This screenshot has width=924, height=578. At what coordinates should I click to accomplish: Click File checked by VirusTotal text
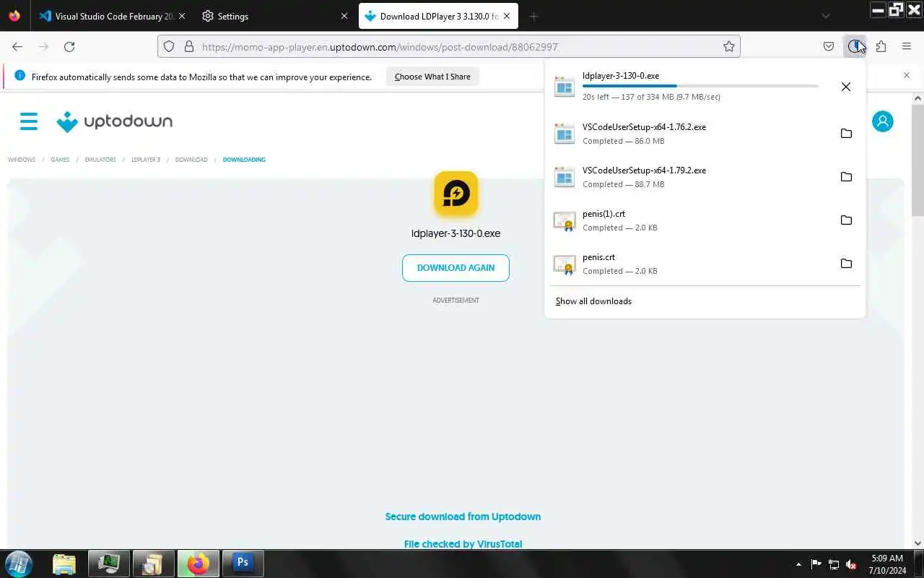(463, 544)
